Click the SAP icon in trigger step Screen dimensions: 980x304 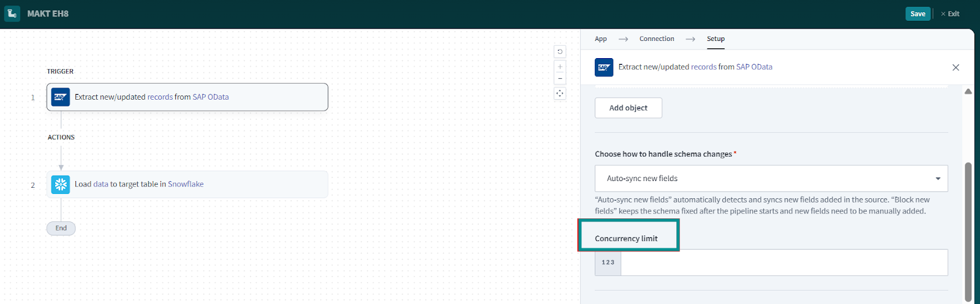point(61,97)
